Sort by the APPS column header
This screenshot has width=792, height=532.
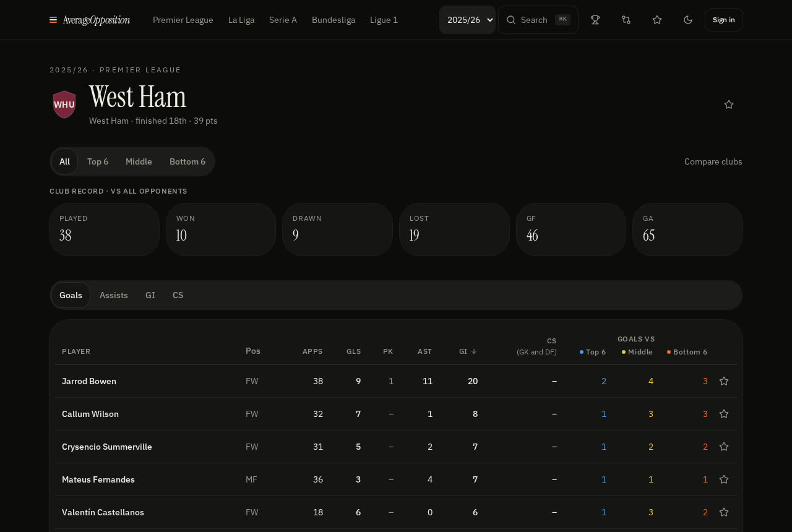pos(312,351)
